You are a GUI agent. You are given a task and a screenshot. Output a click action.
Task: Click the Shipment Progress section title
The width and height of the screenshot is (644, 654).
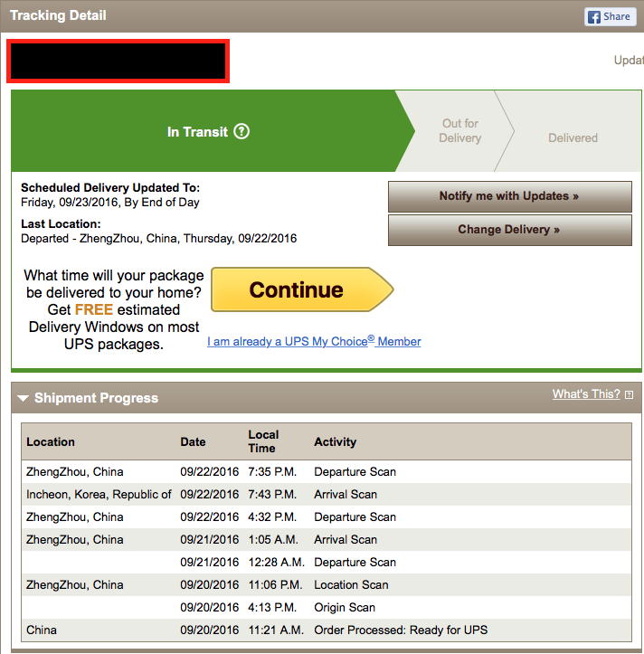(x=97, y=398)
